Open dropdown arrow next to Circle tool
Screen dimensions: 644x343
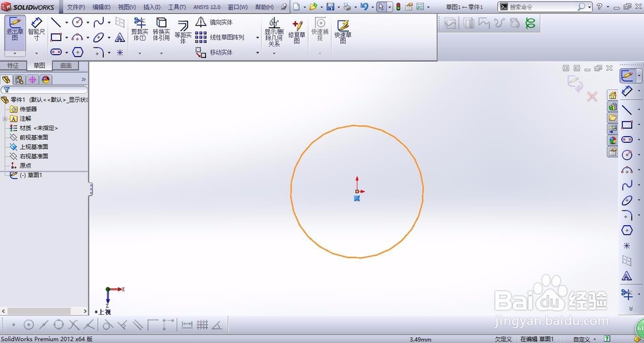click(88, 23)
